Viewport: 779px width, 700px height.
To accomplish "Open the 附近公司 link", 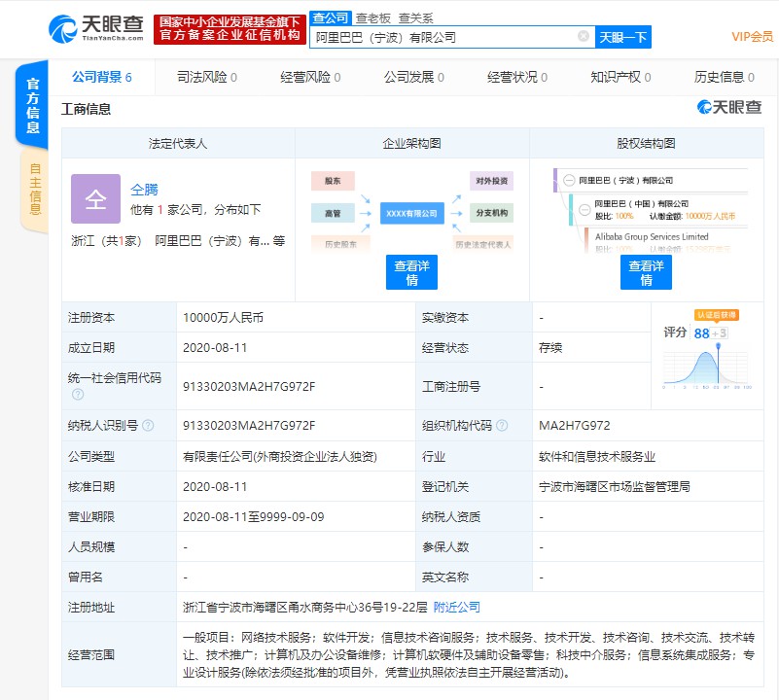I will click(456, 607).
